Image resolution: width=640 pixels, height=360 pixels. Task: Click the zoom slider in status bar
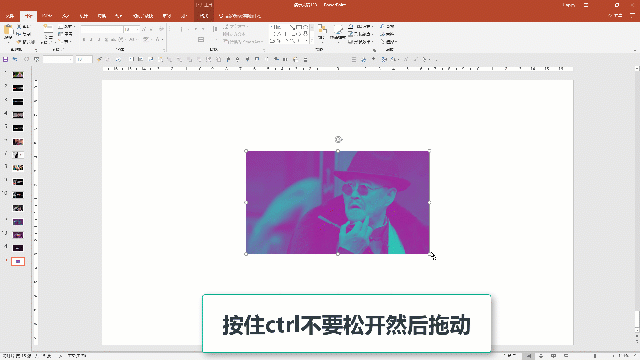click(x=595, y=356)
